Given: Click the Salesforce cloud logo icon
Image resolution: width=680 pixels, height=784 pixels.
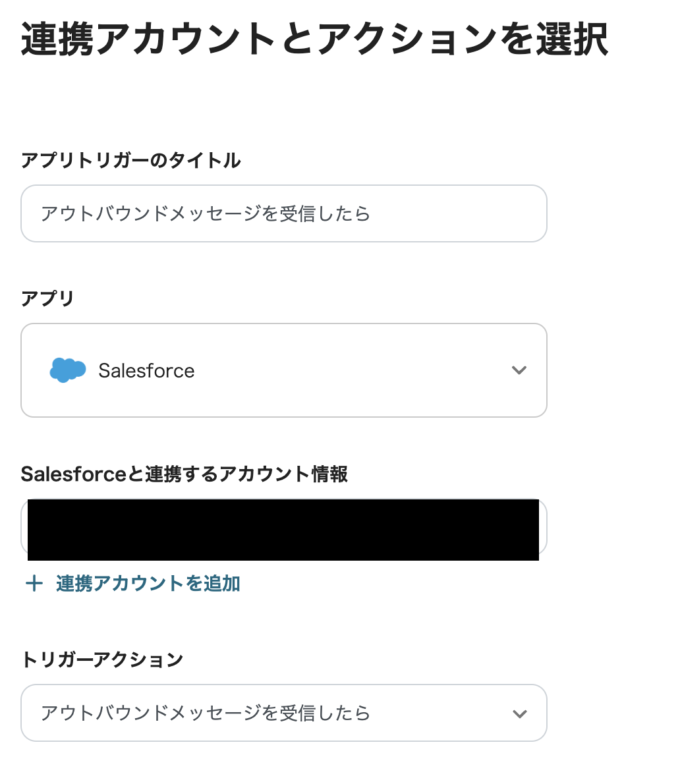Looking at the screenshot, I should pos(68,370).
